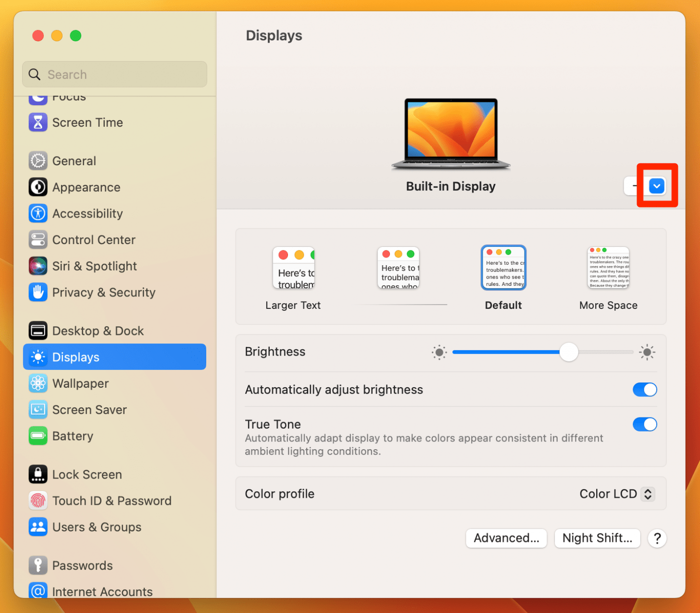Disable Automatically adjust brightness
The image size is (700, 613).
point(645,390)
